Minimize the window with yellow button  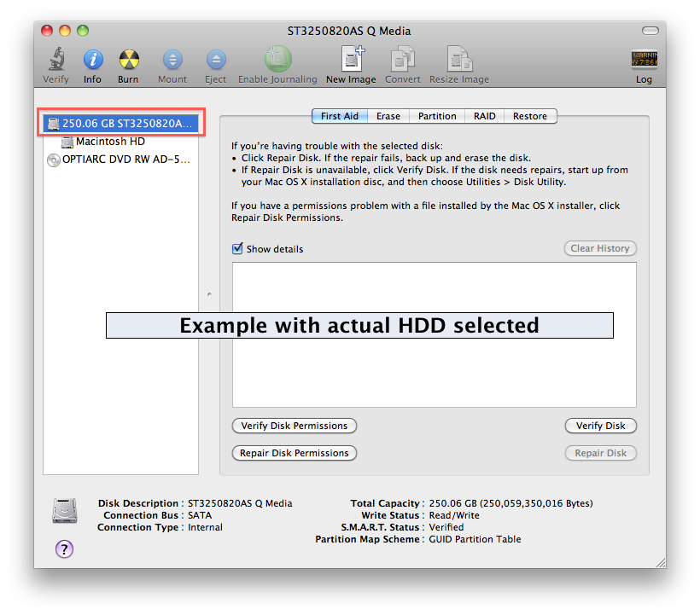pyautogui.click(x=65, y=31)
